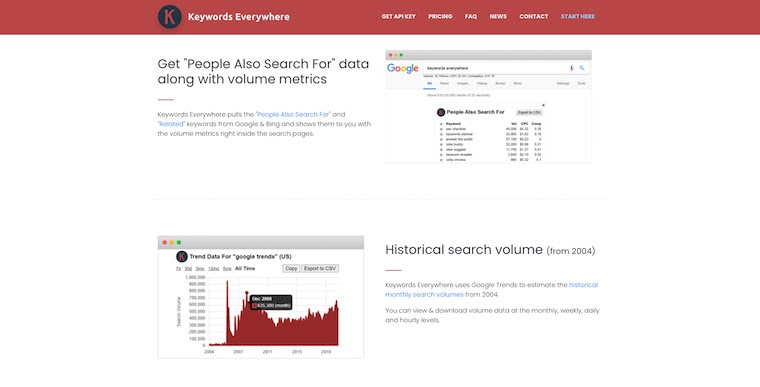Image resolution: width=760 pixels, height=387 pixels.
Task: Click the K icon beside People Also Search For
Action: [441, 112]
